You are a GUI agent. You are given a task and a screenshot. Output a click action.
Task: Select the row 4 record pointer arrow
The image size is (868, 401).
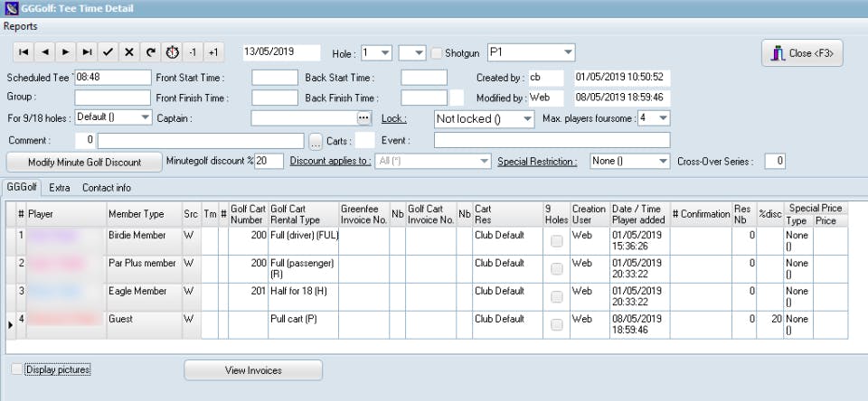[x=11, y=325]
